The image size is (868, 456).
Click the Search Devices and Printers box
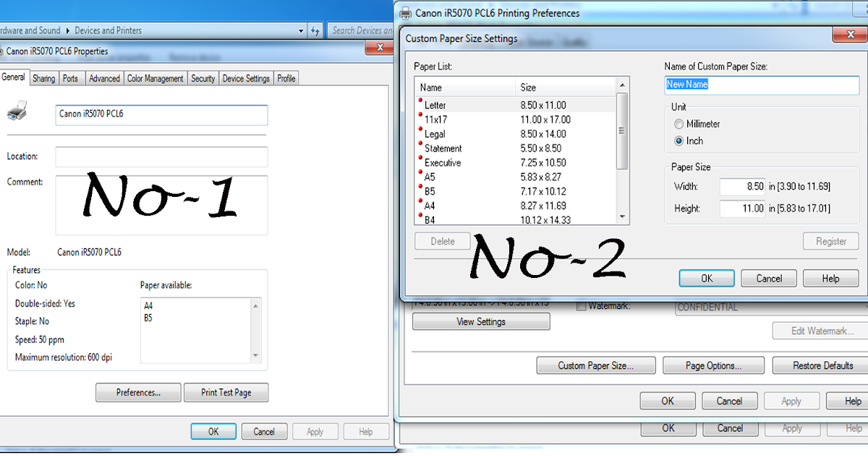[x=360, y=30]
